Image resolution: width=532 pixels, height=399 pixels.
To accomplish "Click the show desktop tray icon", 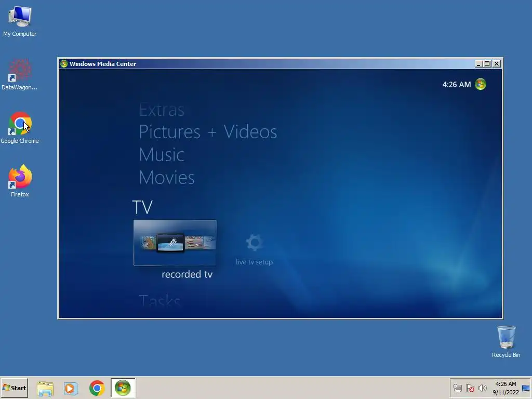I will (x=526, y=388).
